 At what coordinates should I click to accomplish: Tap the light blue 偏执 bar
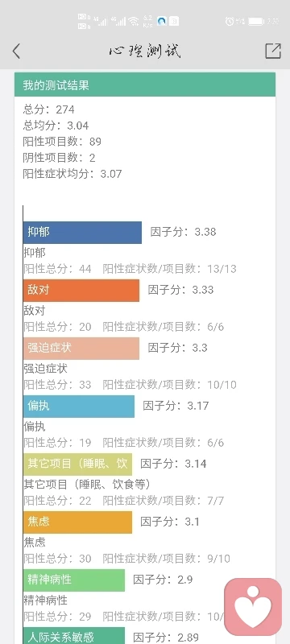[79, 407]
